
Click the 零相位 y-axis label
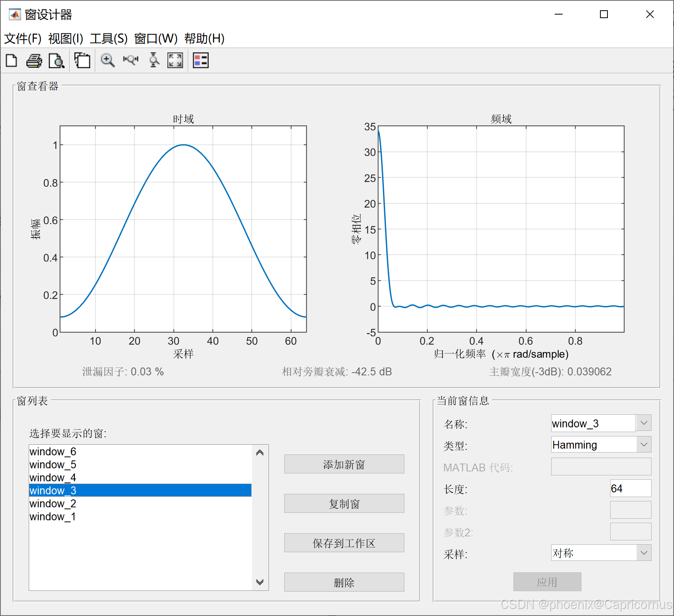pyautogui.click(x=356, y=229)
